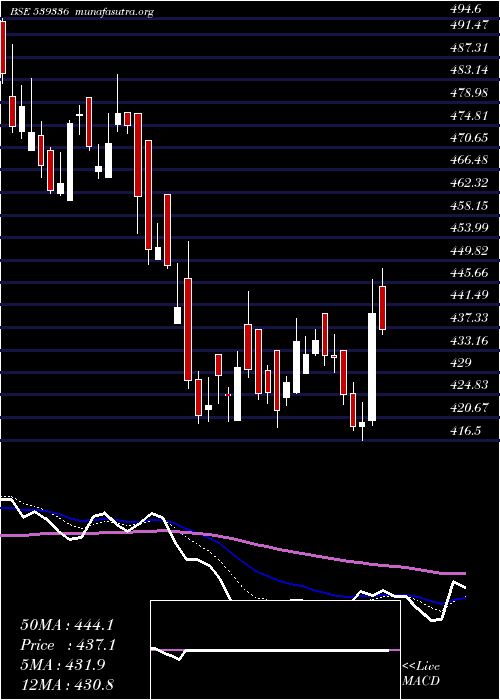Click the Price : 437.1 readout
Viewport: 500px width, 700px height.
pos(68,645)
